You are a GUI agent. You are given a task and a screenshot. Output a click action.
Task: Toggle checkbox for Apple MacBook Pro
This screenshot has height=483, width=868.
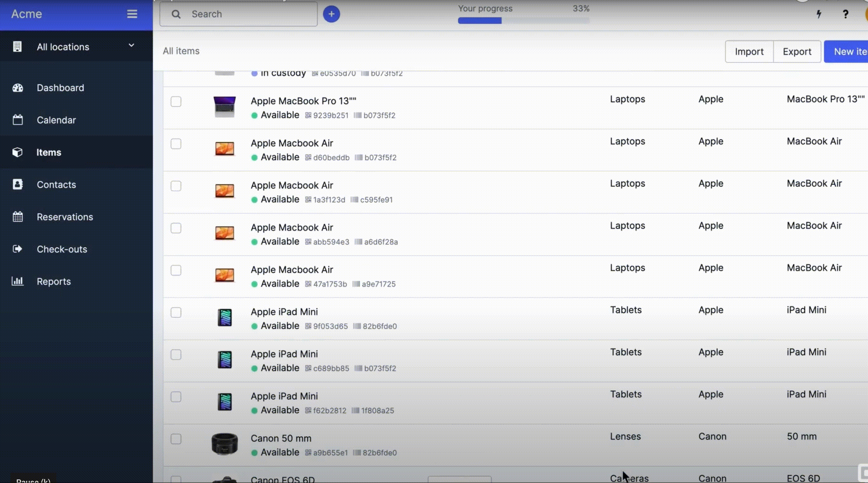(x=176, y=102)
